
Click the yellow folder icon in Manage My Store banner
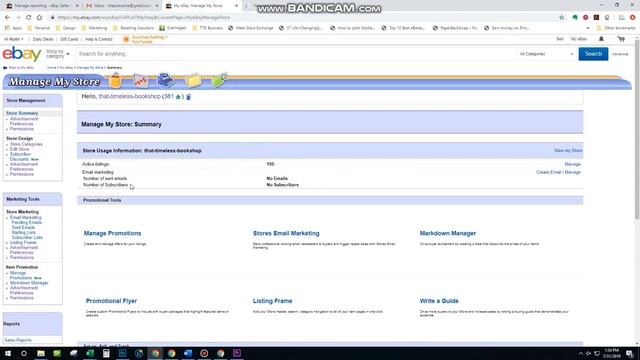point(193,81)
